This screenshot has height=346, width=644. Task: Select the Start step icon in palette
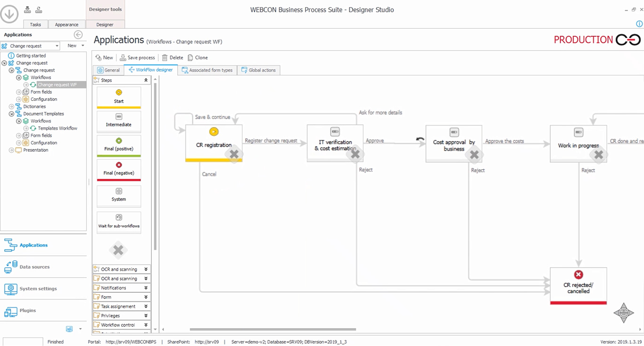119,97
